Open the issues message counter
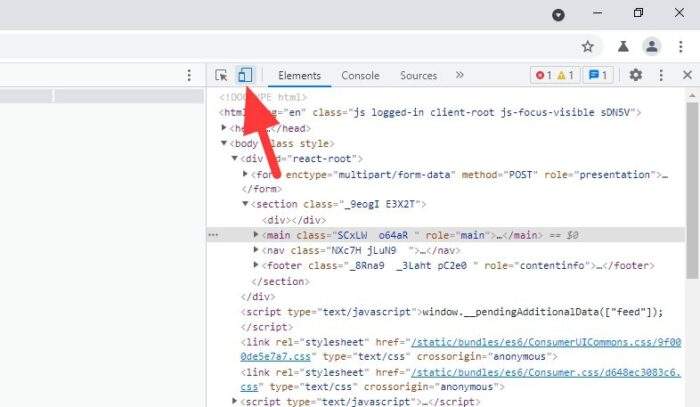The width and height of the screenshot is (700, 407). pyautogui.click(x=598, y=75)
